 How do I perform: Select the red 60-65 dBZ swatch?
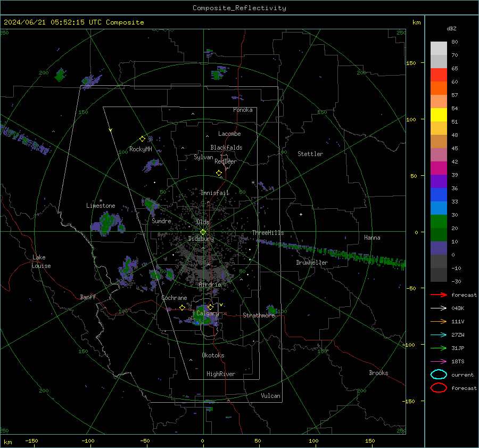[439, 75]
